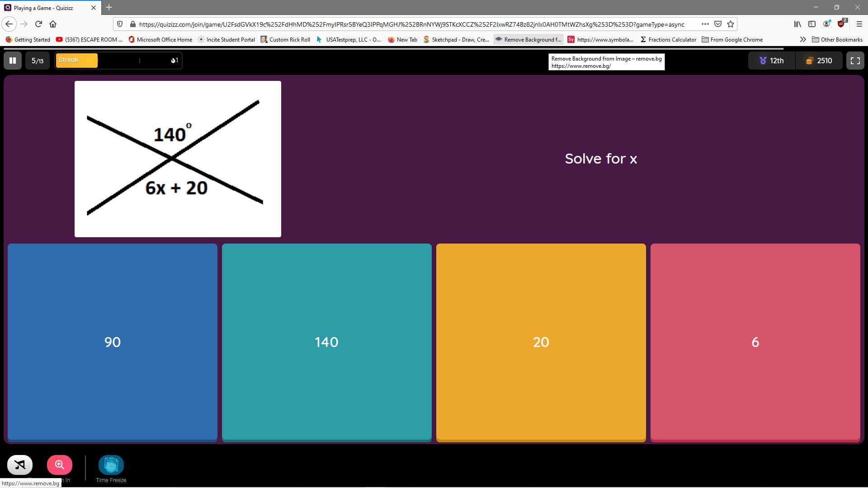This screenshot has height=488, width=868.
Task: Click the intersecting lines question image
Action: [178, 159]
